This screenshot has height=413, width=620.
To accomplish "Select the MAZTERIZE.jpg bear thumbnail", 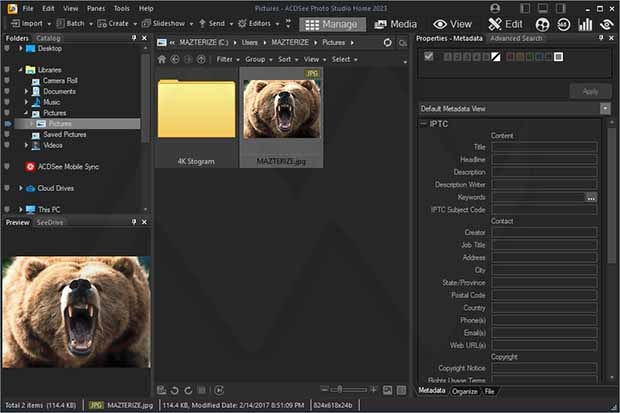I will [282, 110].
